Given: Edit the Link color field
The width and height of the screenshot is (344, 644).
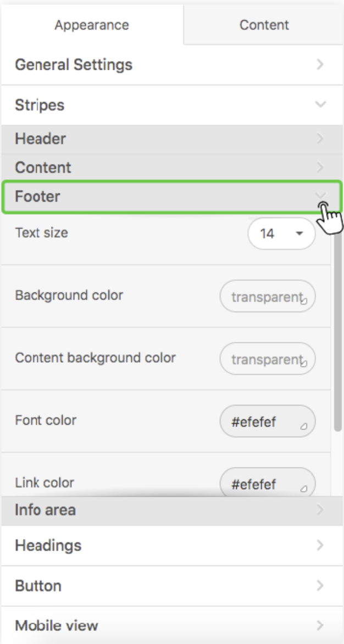Looking at the screenshot, I should point(268,483).
